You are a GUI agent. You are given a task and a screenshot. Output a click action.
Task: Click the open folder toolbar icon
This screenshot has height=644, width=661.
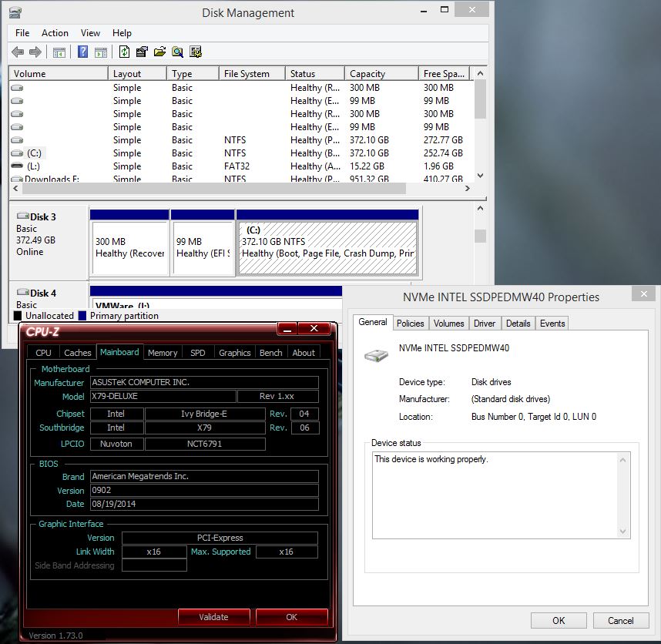[159, 52]
